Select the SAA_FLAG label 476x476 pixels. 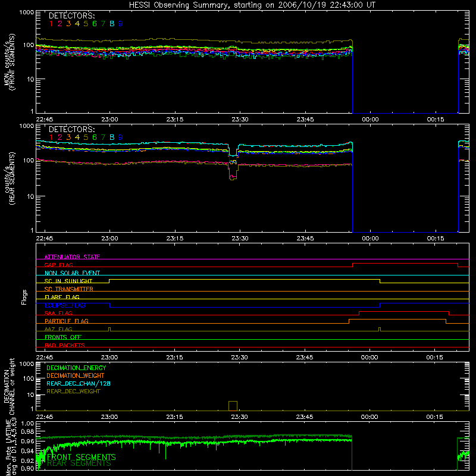(x=58, y=313)
